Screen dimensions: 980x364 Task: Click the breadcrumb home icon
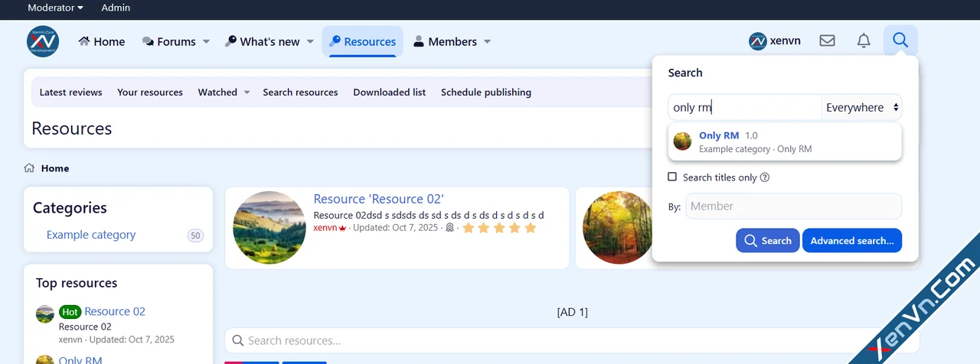coord(29,168)
